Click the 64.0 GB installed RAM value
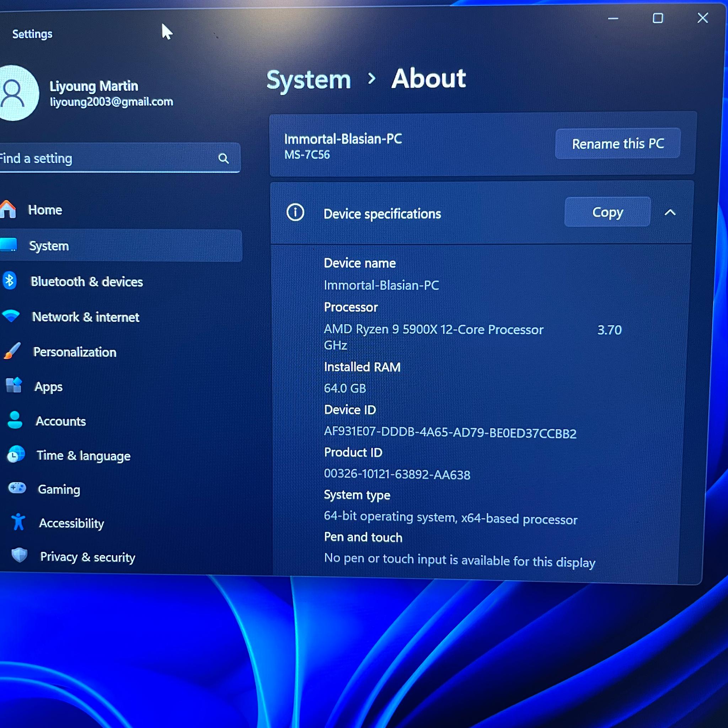Viewport: 728px width, 728px height. [x=345, y=388]
